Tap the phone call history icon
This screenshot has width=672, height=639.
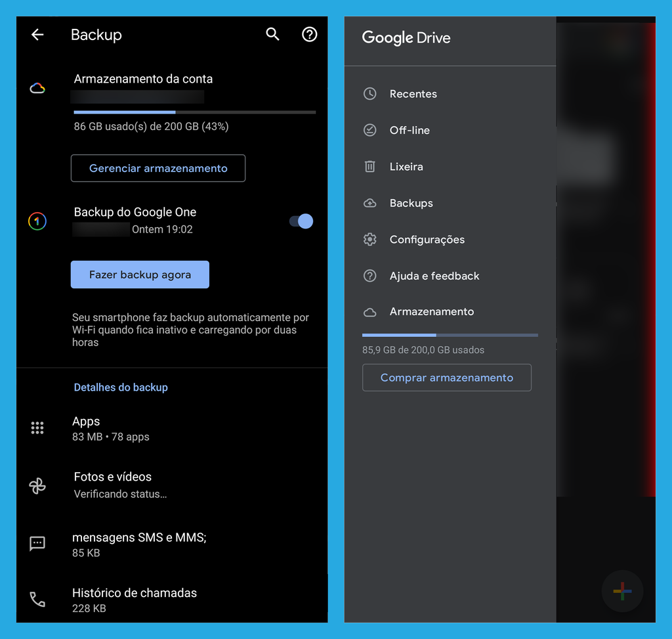pos(37,599)
